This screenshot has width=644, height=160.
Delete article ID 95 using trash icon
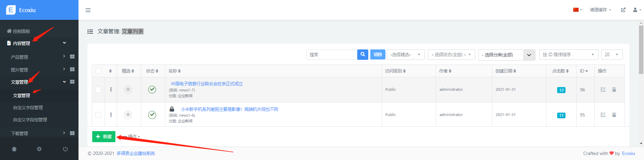pyautogui.click(x=614, y=115)
